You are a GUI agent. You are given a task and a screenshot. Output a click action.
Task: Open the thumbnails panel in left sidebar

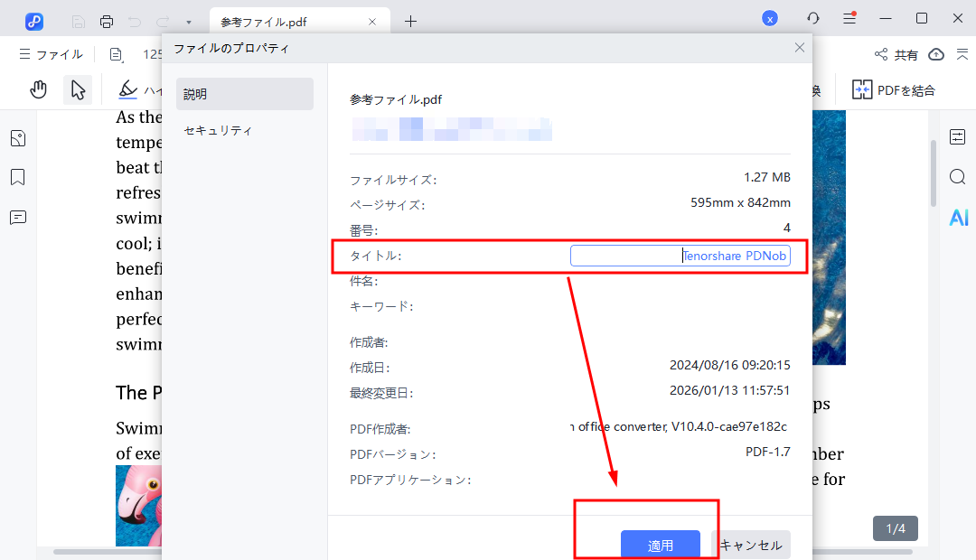(x=17, y=138)
